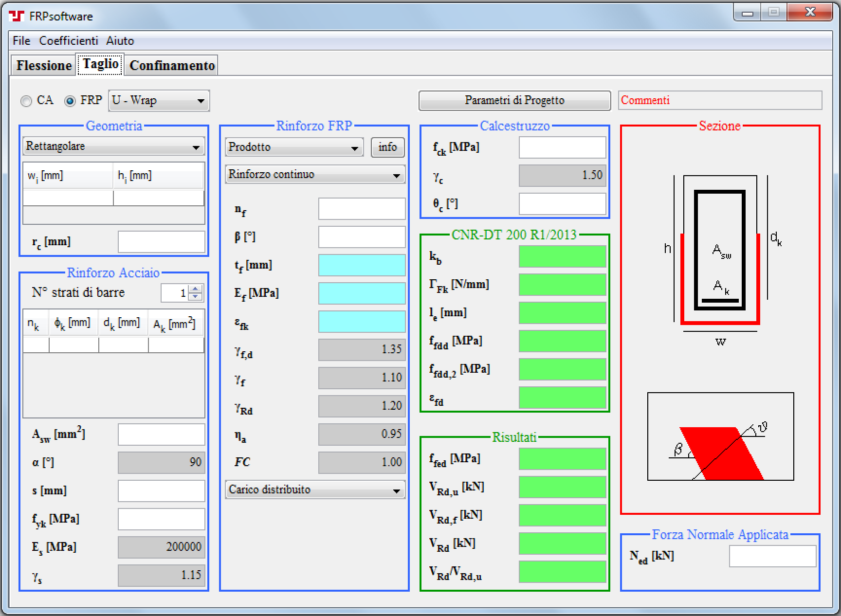
Task: Click the Ned [kN] input field
Action: (773, 556)
